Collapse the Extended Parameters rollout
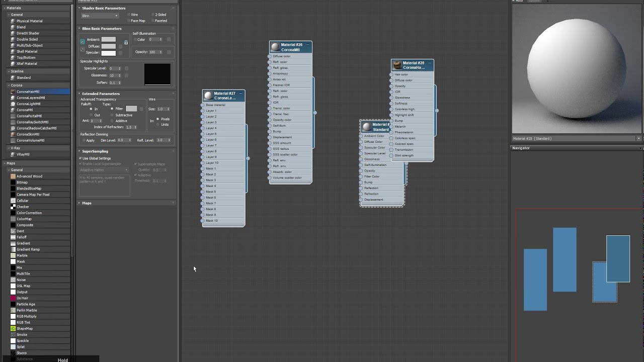The width and height of the screenshot is (644, 362). 79,94
